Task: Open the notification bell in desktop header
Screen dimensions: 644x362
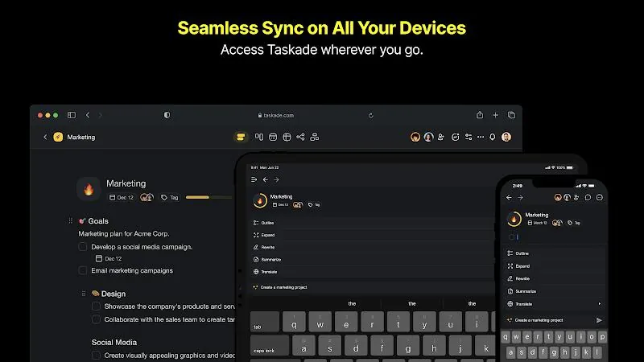Action: click(x=492, y=137)
